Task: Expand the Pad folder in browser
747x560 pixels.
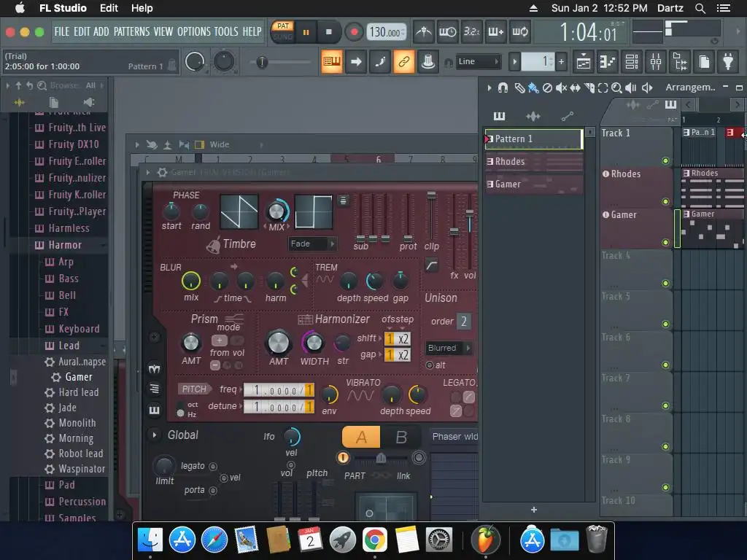Action: 66,485
